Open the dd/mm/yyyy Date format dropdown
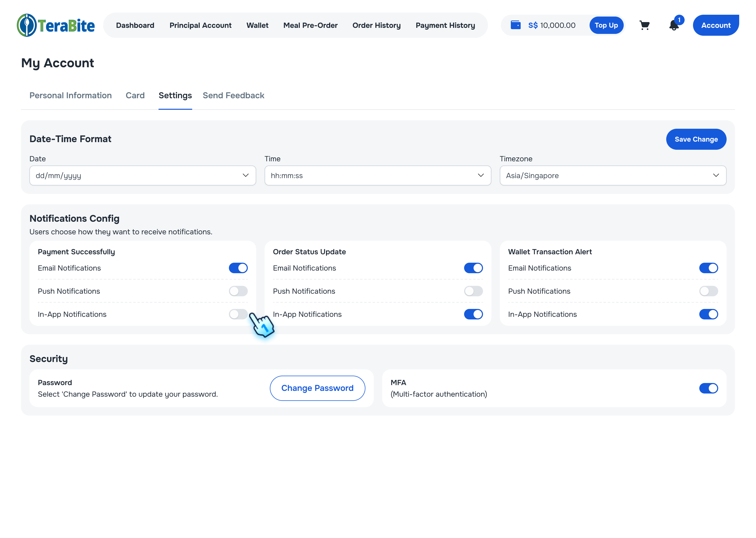Viewport: 756px width, 538px height. tap(142, 175)
